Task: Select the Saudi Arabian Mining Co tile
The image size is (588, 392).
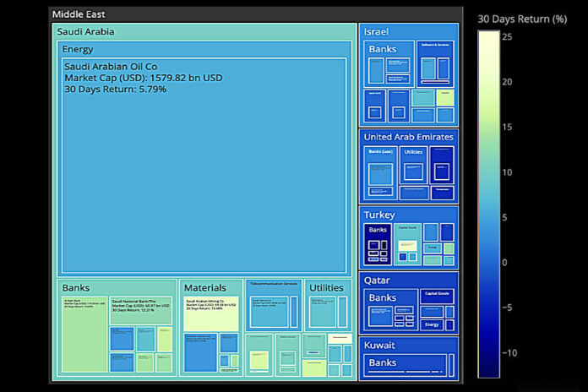Action: 210,313
